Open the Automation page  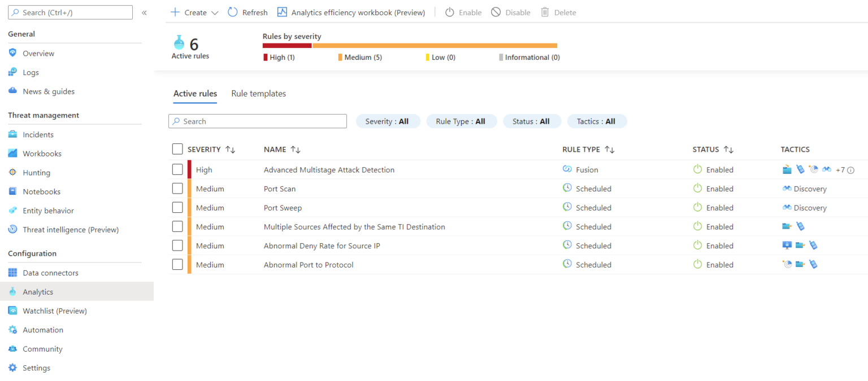tap(42, 330)
